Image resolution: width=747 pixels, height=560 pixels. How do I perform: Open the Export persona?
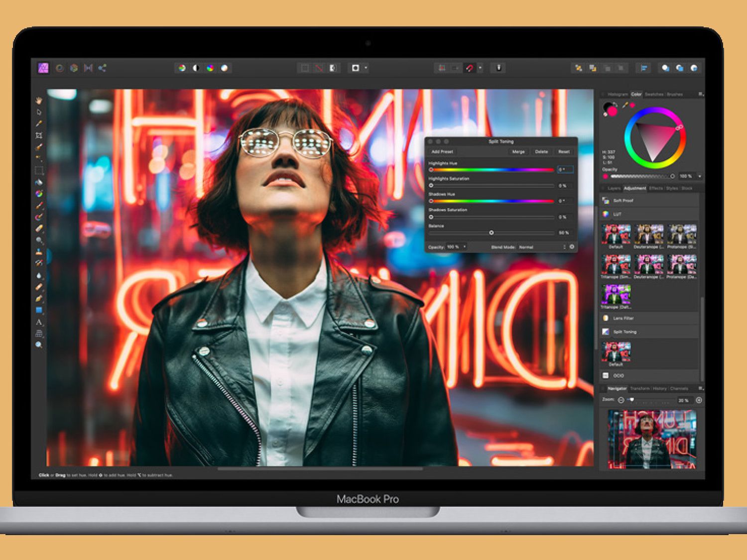click(x=102, y=68)
